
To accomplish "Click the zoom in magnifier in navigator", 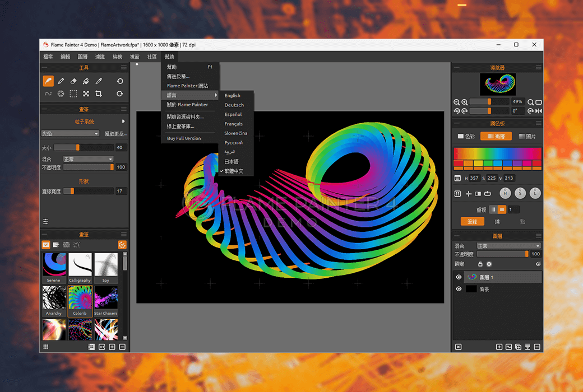I will [x=465, y=102].
